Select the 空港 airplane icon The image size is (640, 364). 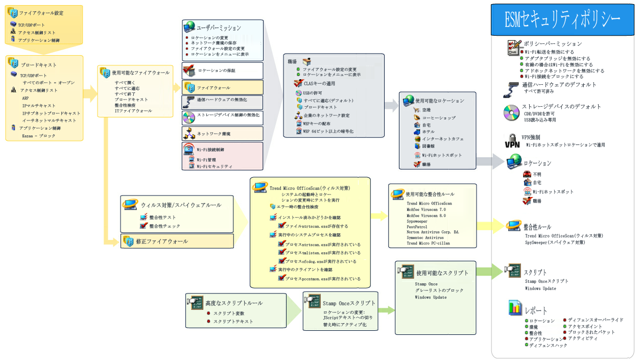(x=417, y=110)
